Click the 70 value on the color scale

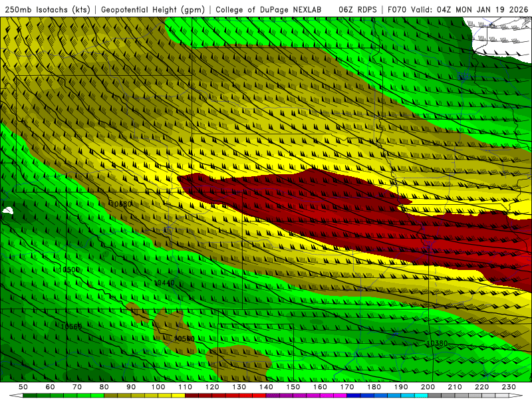[77, 387]
